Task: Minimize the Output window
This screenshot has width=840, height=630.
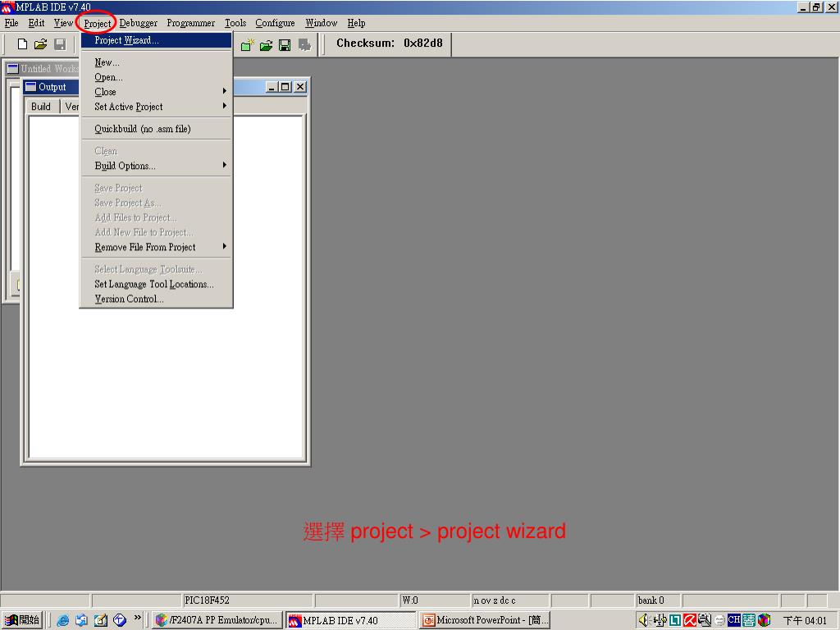Action: [272, 87]
